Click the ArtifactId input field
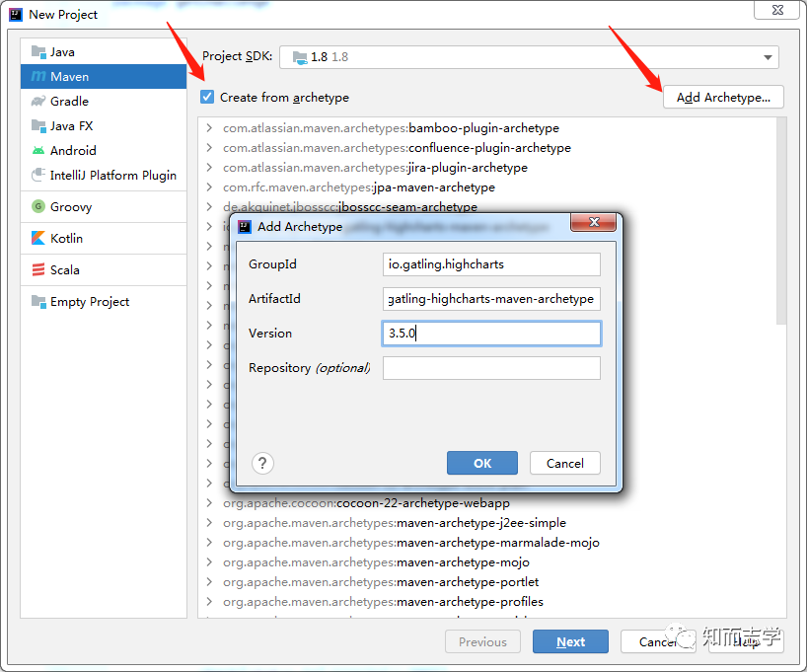807x672 pixels. (491, 299)
